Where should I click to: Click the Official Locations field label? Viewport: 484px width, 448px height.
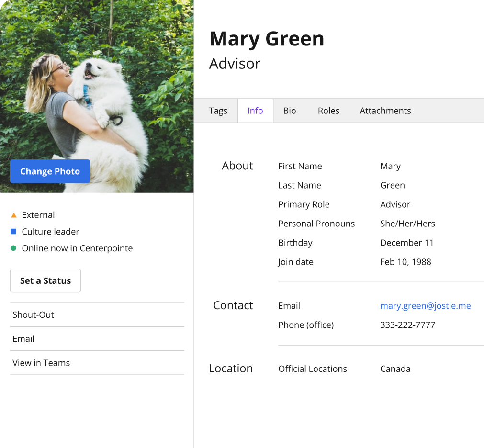pyautogui.click(x=313, y=369)
